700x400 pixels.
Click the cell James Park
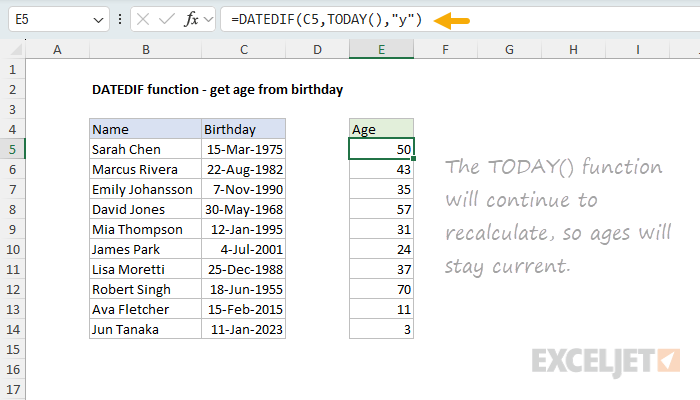[x=146, y=250]
